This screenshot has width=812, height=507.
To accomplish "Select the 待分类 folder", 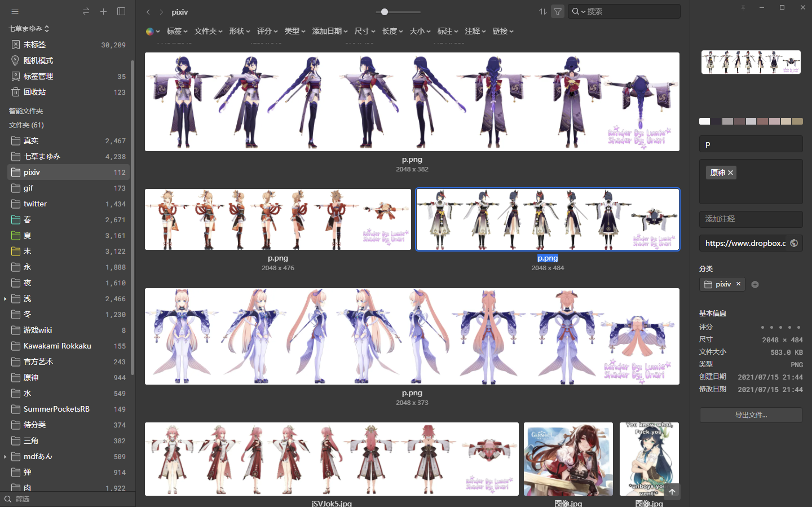I will point(68,425).
